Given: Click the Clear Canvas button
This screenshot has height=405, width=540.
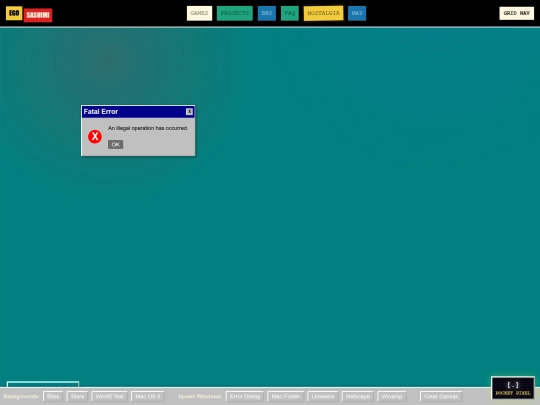Looking at the screenshot, I should coord(441,396).
